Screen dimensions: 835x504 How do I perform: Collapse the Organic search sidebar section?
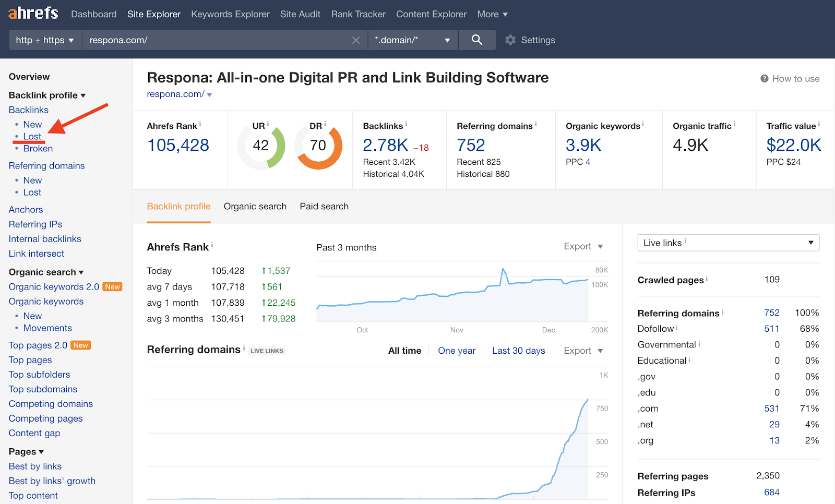pos(81,272)
